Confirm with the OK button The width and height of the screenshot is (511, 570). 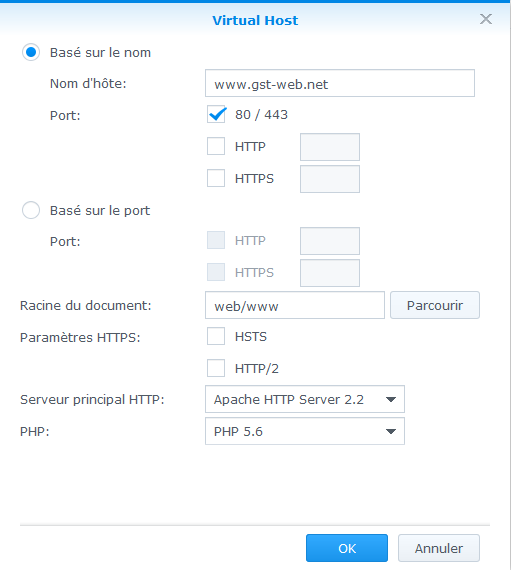point(347,548)
